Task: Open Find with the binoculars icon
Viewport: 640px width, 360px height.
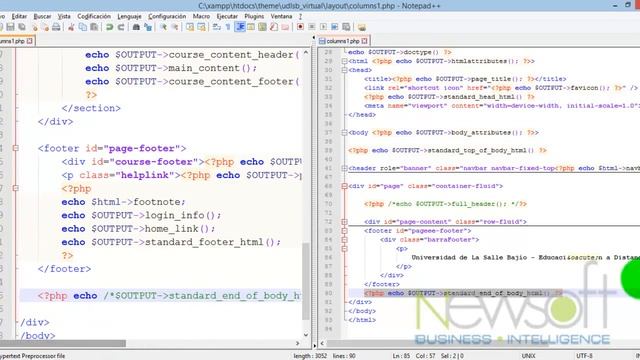Action: click(136, 27)
